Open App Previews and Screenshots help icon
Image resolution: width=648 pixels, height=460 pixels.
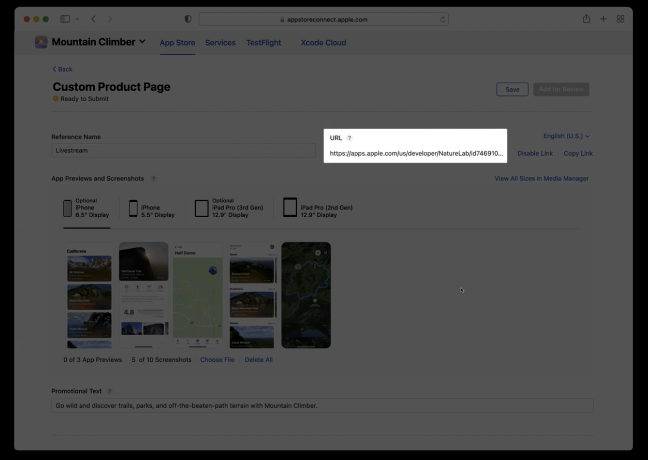pyautogui.click(x=153, y=179)
